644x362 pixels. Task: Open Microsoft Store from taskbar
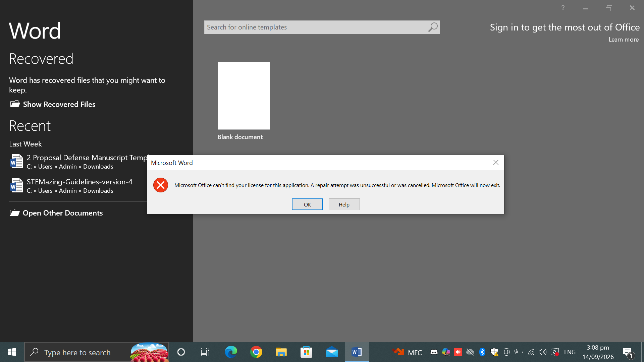[x=306, y=352]
